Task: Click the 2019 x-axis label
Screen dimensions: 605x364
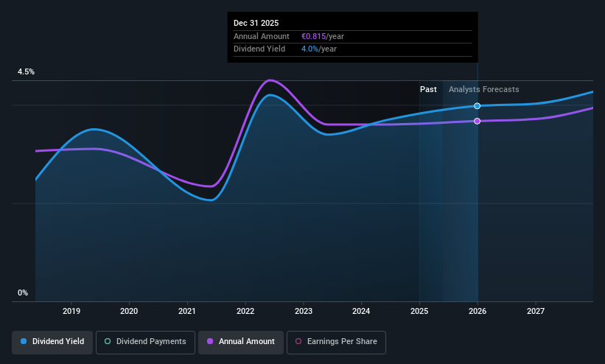Action: [71, 311]
